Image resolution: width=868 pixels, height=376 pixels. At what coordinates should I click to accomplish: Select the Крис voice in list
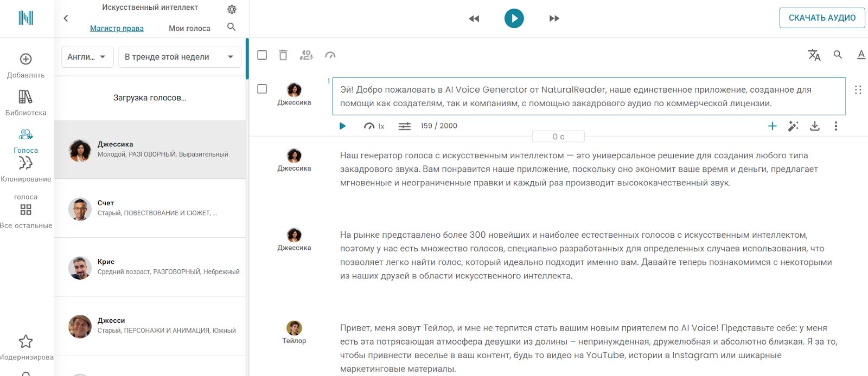tap(150, 267)
